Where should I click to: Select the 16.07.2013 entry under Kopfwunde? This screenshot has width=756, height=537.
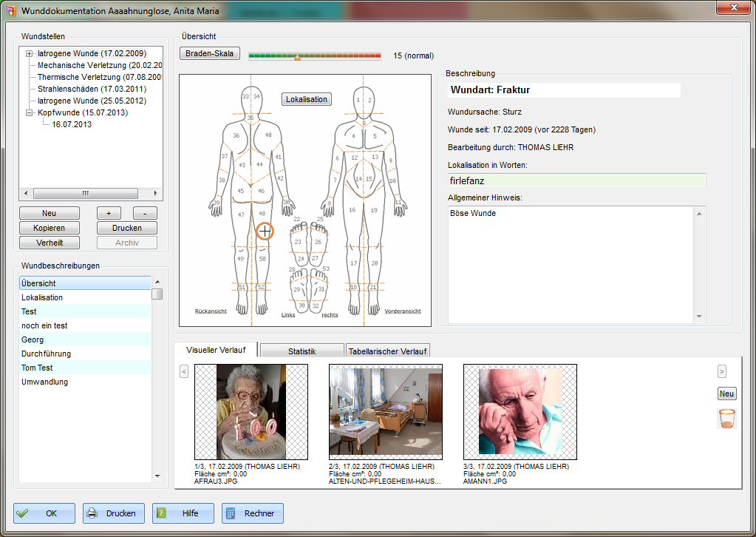pyautogui.click(x=72, y=125)
